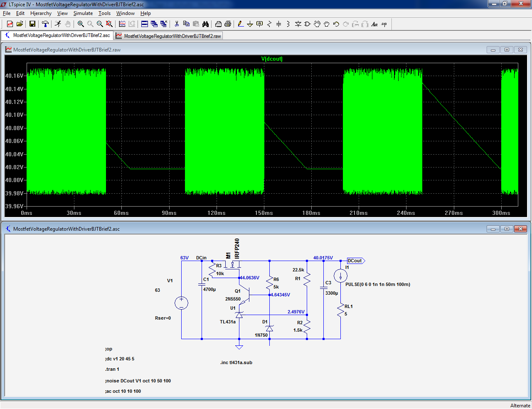Click the TL431a component label
Screen dimensions: 532x409
pos(228,322)
